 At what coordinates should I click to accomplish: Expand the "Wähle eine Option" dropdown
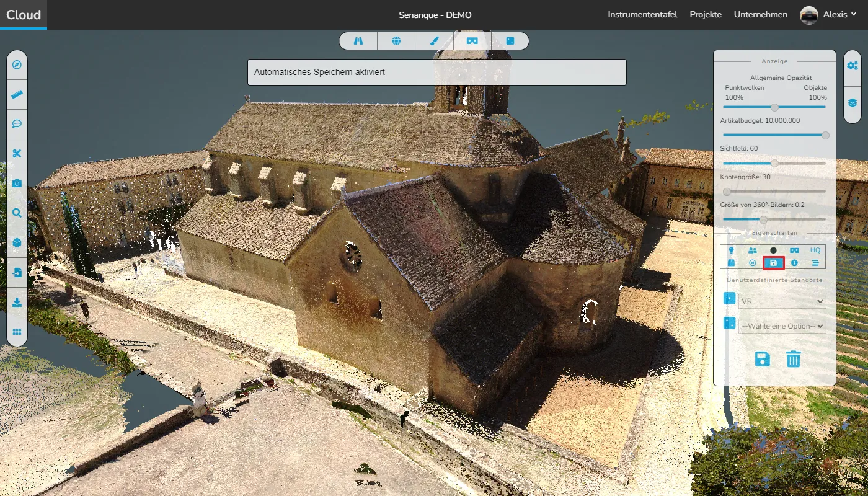coord(782,326)
